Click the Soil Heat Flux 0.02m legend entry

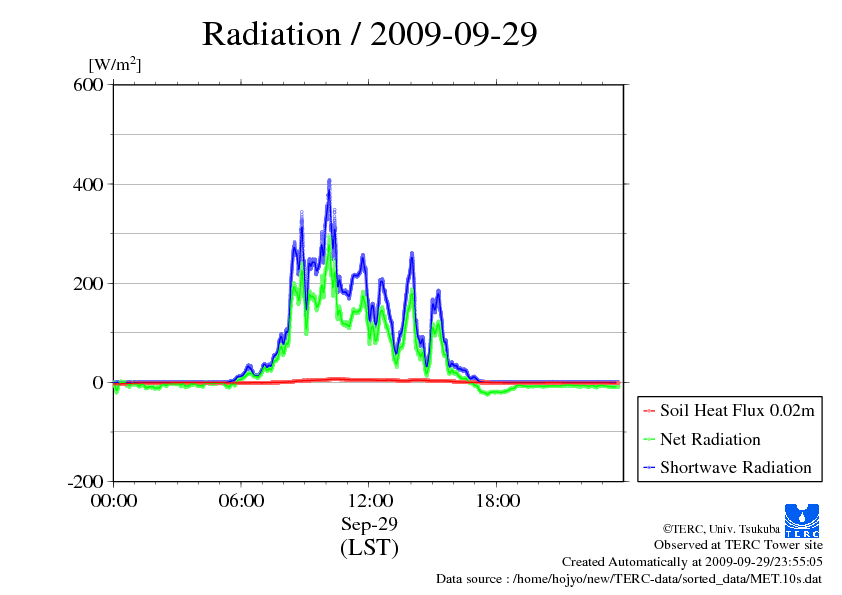click(x=737, y=410)
